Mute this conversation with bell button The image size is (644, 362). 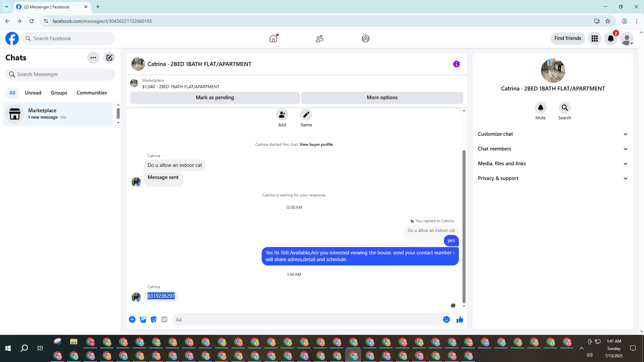(540, 108)
